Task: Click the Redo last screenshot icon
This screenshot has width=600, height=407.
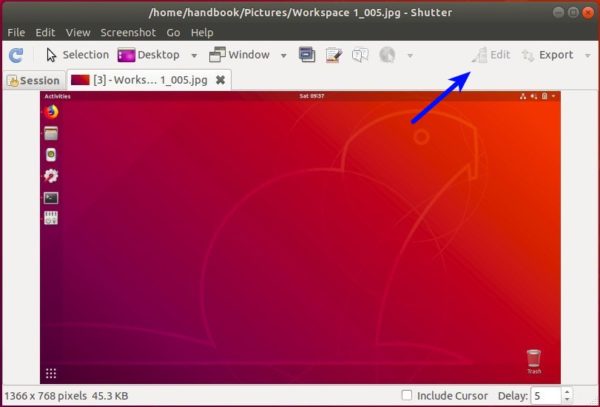Action: [x=16, y=55]
